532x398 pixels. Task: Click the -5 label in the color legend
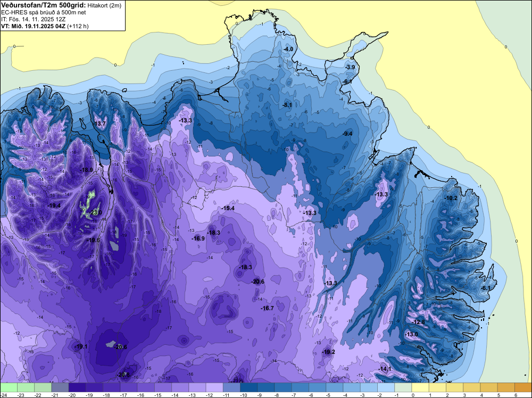pyautogui.click(x=329, y=395)
